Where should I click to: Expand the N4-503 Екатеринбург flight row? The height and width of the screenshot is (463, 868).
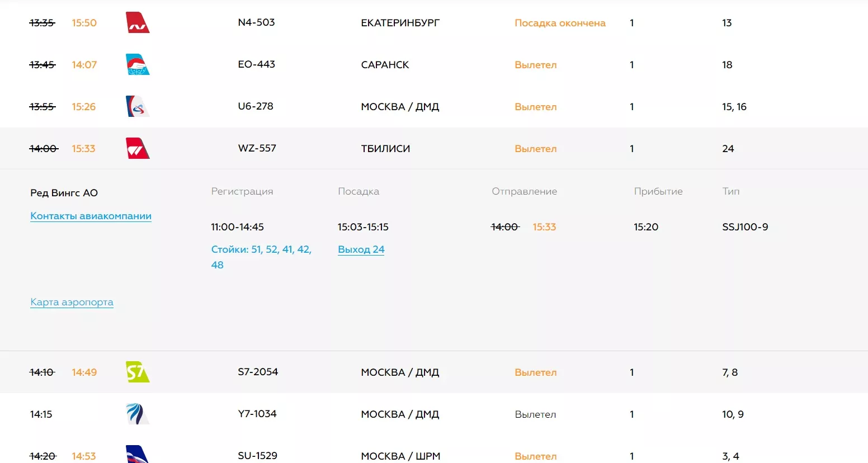400,23
